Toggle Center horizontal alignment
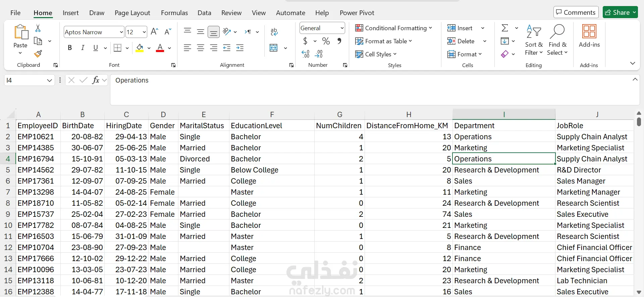 pos(201,48)
